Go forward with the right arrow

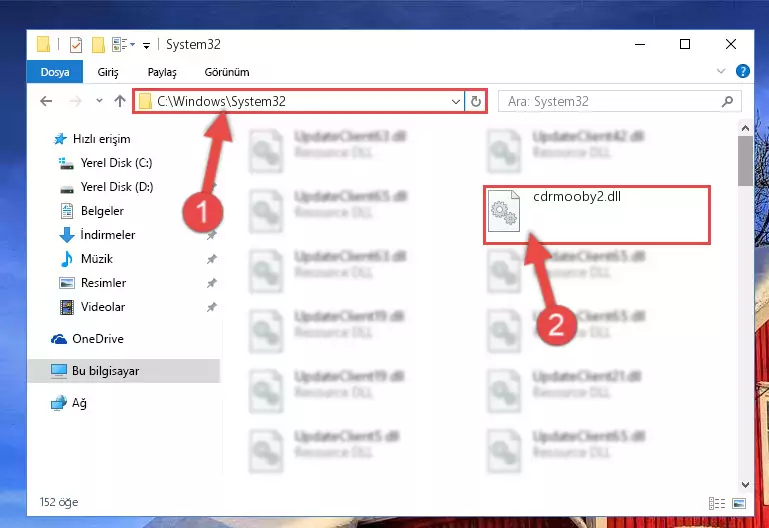pos(75,101)
